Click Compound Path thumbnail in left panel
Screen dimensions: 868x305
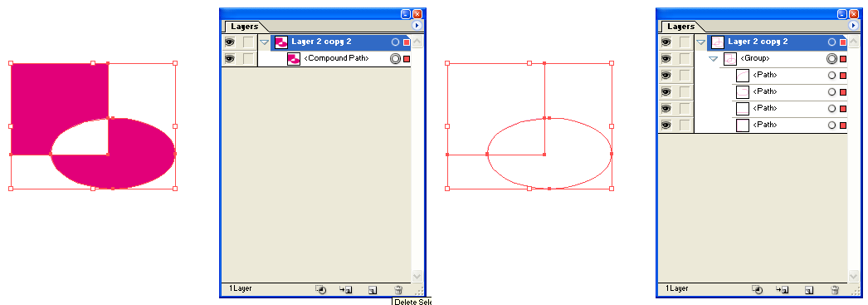294,59
